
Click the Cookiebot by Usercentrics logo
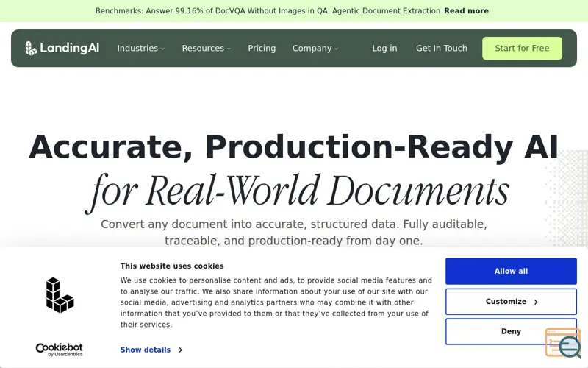[x=60, y=350]
